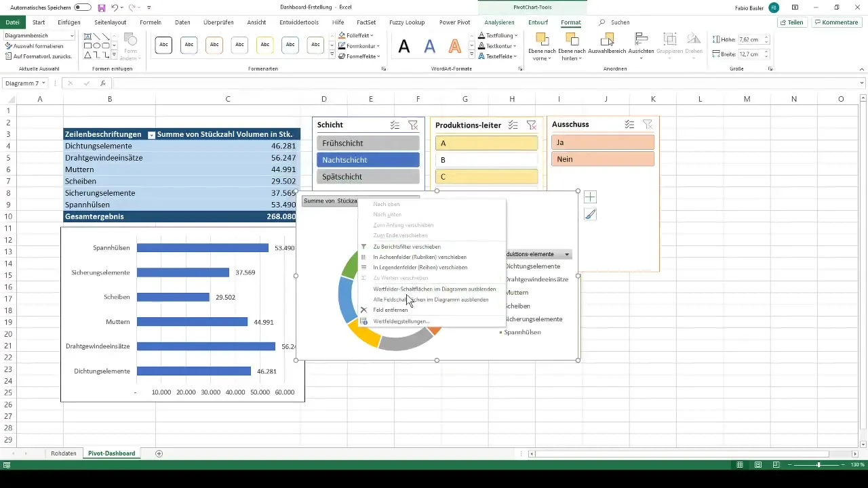868x488 pixels.
Task: Open the Ausrichten alignment menu
Action: [641, 45]
